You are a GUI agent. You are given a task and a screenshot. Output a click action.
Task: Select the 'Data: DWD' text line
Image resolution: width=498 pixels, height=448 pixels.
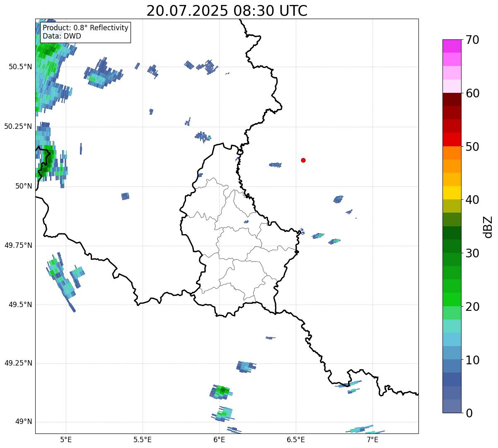click(x=62, y=36)
